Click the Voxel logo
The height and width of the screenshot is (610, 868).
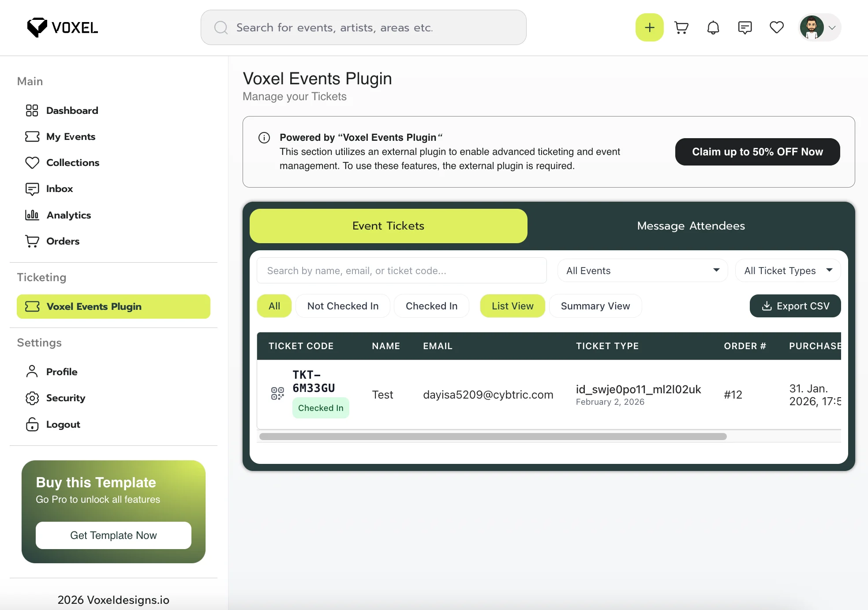point(63,27)
